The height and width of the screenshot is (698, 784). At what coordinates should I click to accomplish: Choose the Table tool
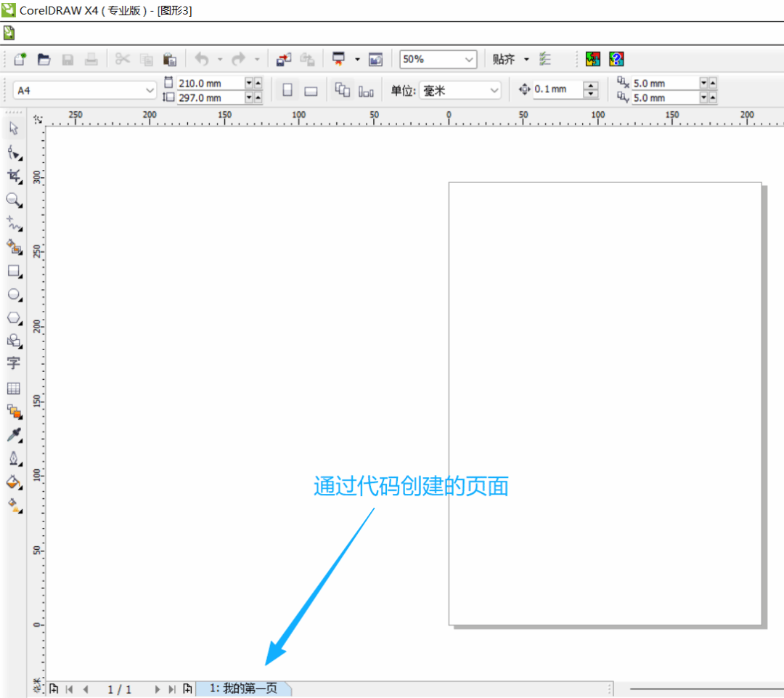14,389
